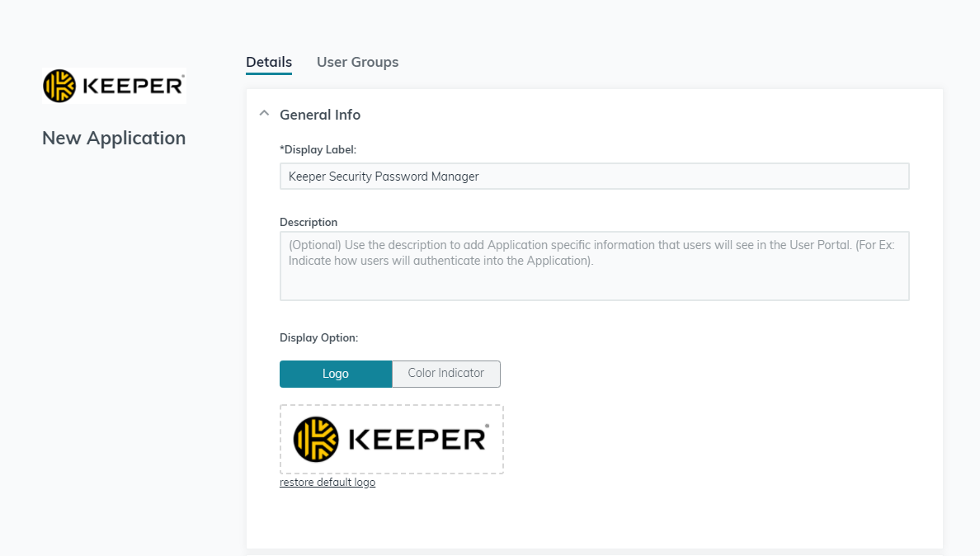Select the Color Indicator display option
The width and height of the screenshot is (980, 556).
[446, 374]
